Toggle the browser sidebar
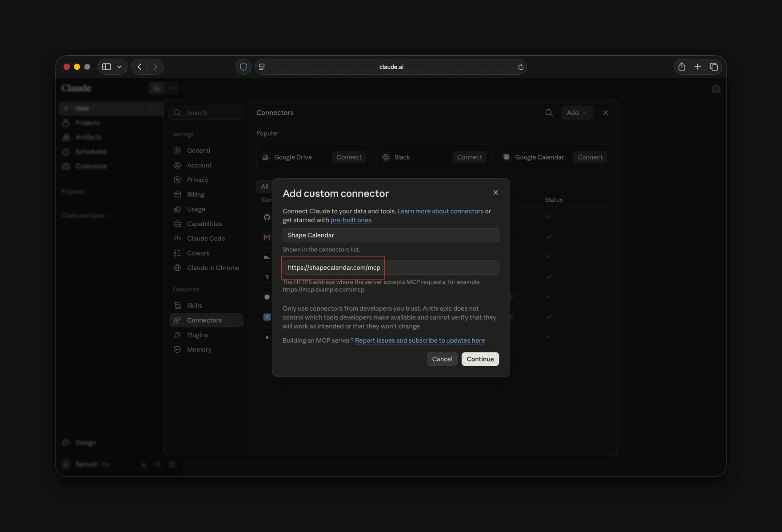The width and height of the screenshot is (782, 532). (107, 67)
